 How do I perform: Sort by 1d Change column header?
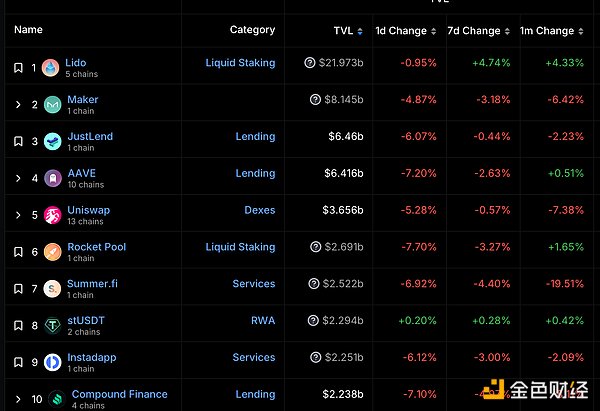pyautogui.click(x=404, y=31)
